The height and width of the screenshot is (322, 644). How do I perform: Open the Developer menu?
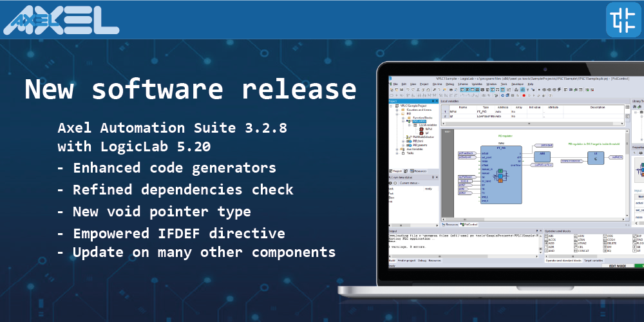click(518, 84)
